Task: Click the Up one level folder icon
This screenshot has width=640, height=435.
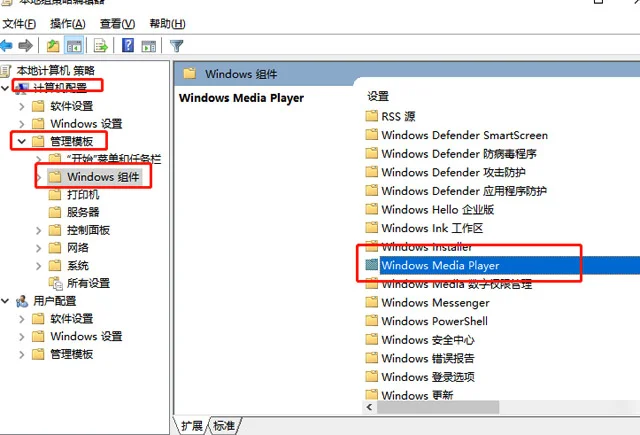Action: (x=53, y=45)
